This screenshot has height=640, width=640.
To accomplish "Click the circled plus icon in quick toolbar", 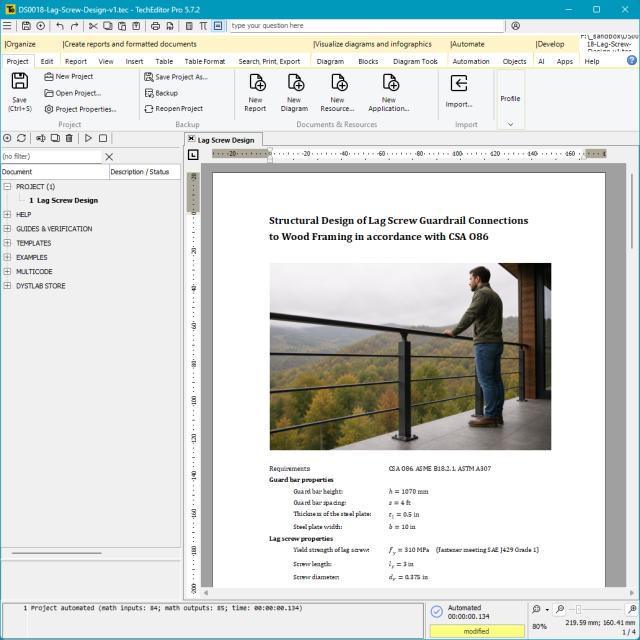I will [x=40, y=26].
